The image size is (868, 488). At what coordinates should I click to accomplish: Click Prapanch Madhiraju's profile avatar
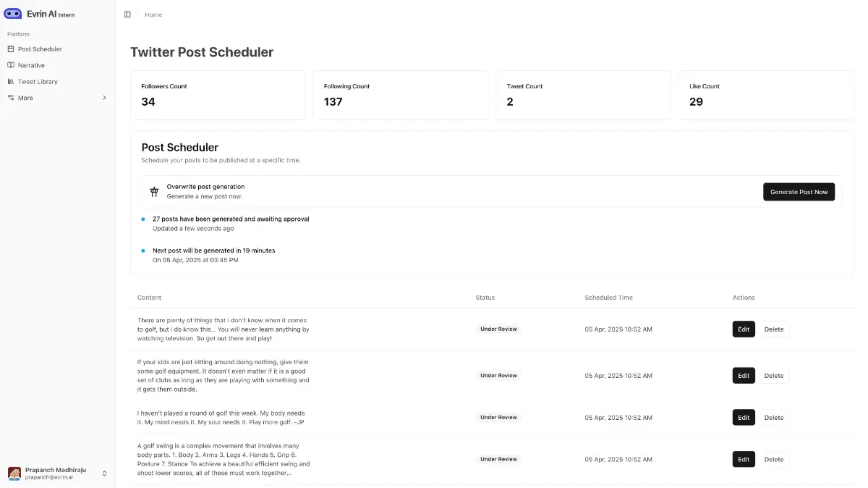click(14, 474)
